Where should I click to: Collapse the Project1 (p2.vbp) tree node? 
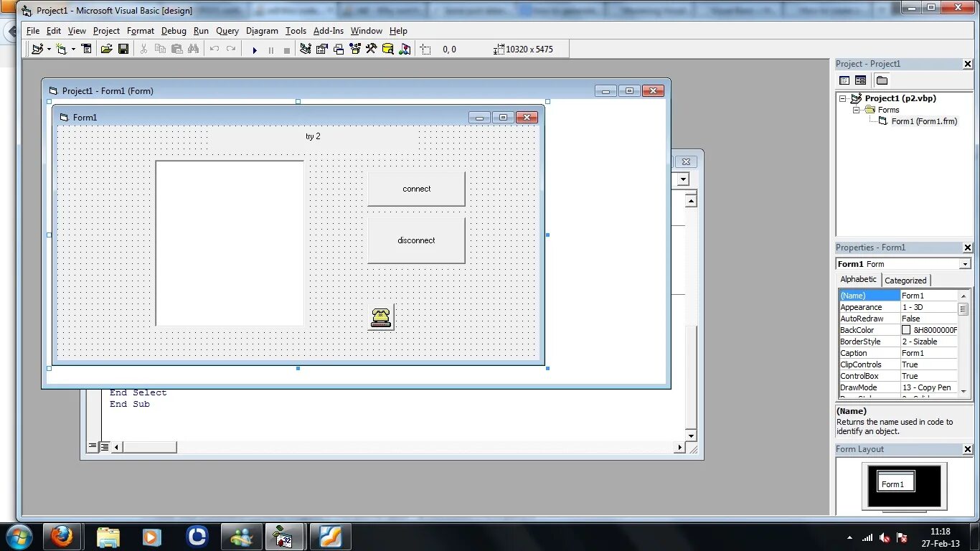(x=844, y=98)
